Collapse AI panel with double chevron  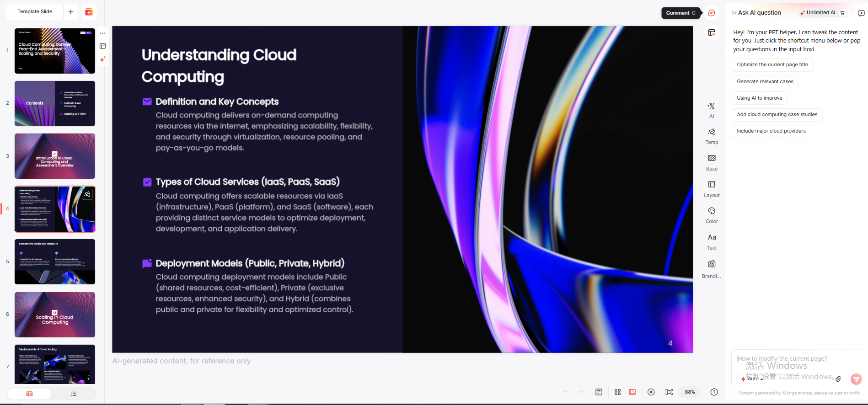(734, 13)
